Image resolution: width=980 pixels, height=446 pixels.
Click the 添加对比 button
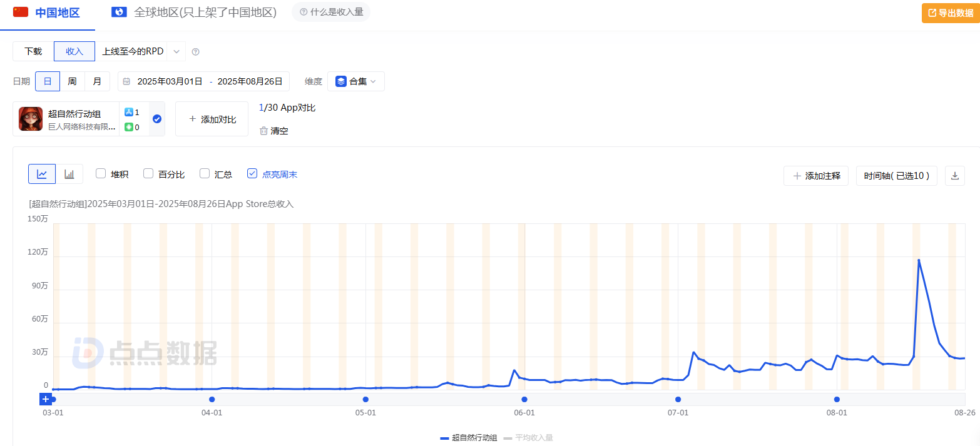click(x=212, y=119)
